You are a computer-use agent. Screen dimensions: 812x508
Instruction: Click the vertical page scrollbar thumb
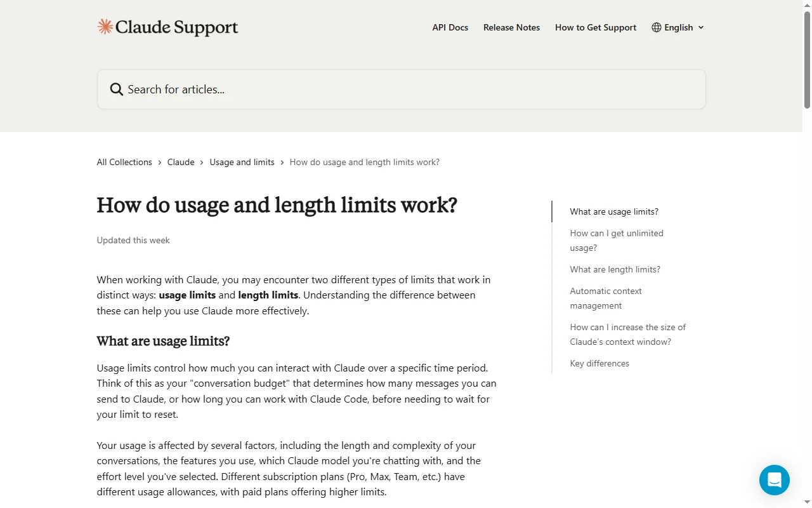[807, 60]
